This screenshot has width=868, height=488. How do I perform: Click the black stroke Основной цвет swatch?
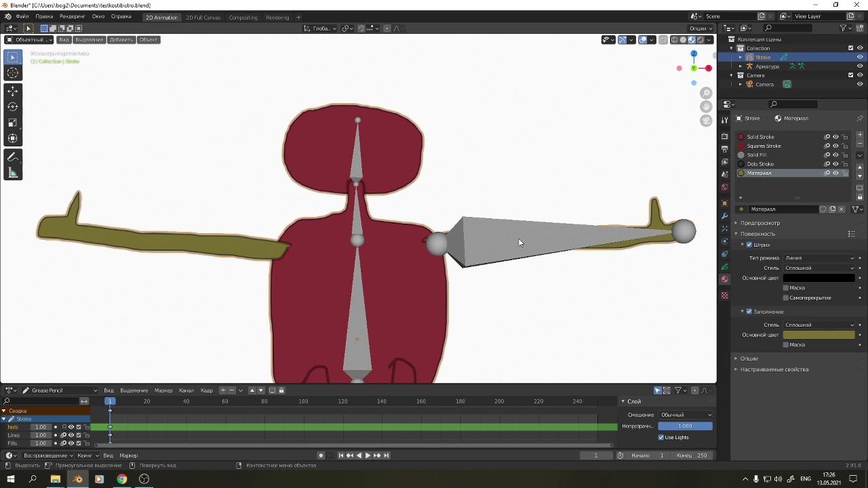click(819, 278)
